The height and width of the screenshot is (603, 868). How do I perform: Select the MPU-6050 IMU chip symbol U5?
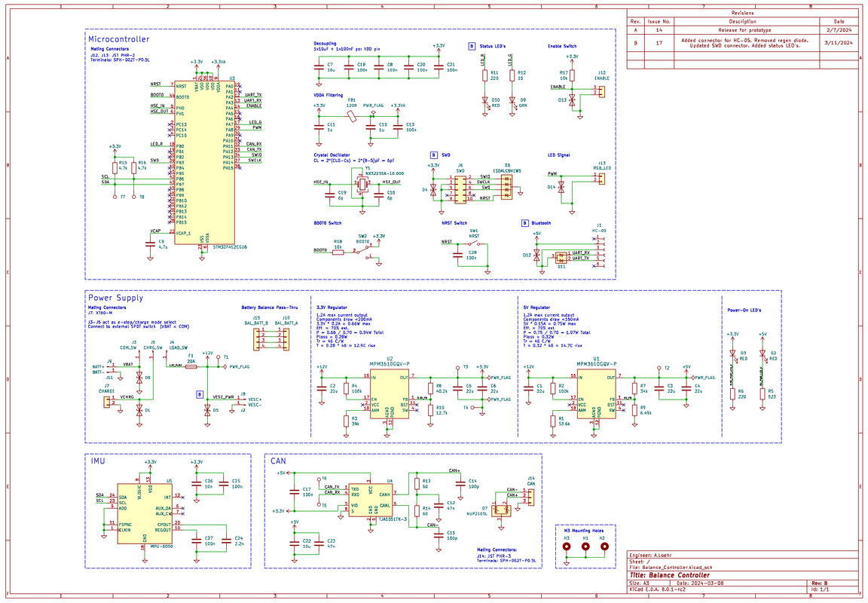(145, 515)
